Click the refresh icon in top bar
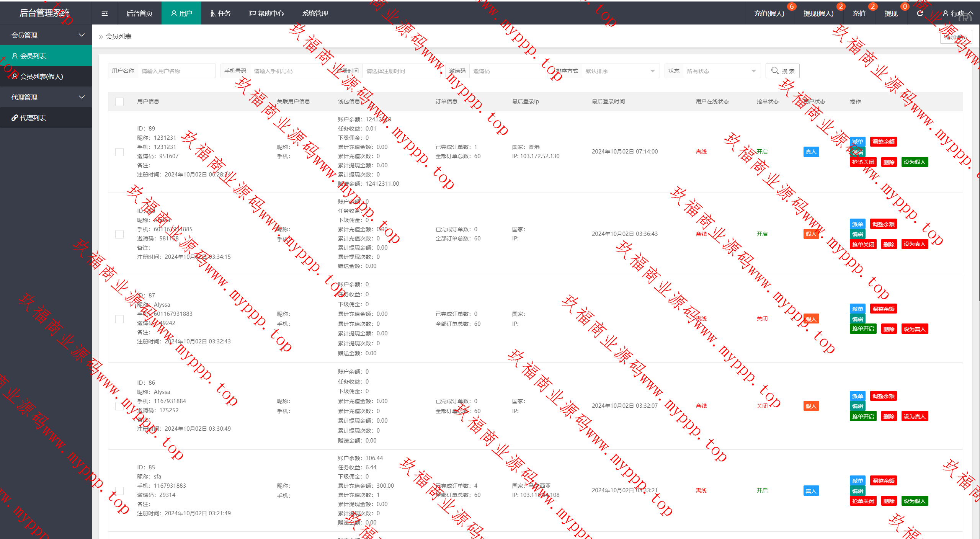 click(x=920, y=13)
